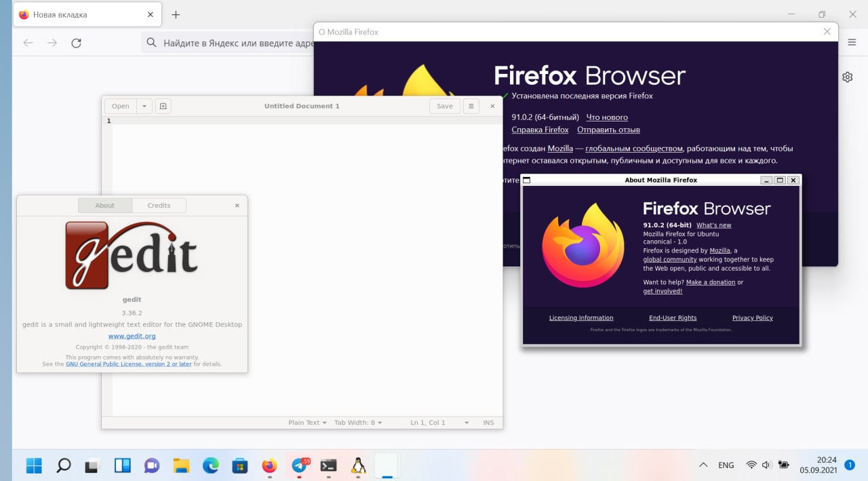868x481 pixels.
Task: Click Save button in gedit
Action: pos(445,106)
